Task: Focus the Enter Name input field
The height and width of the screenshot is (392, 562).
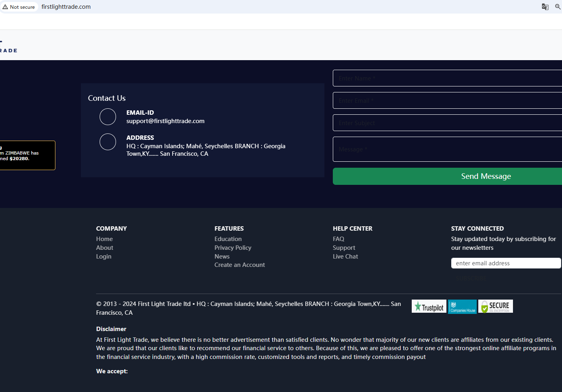Action: click(446, 78)
